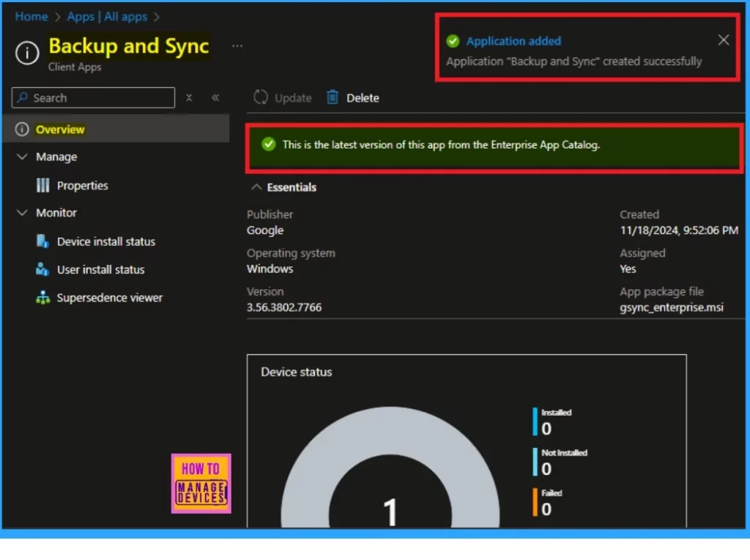The width and height of the screenshot is (750, 560).
Task: Open the Properties page
Action: 82,185
